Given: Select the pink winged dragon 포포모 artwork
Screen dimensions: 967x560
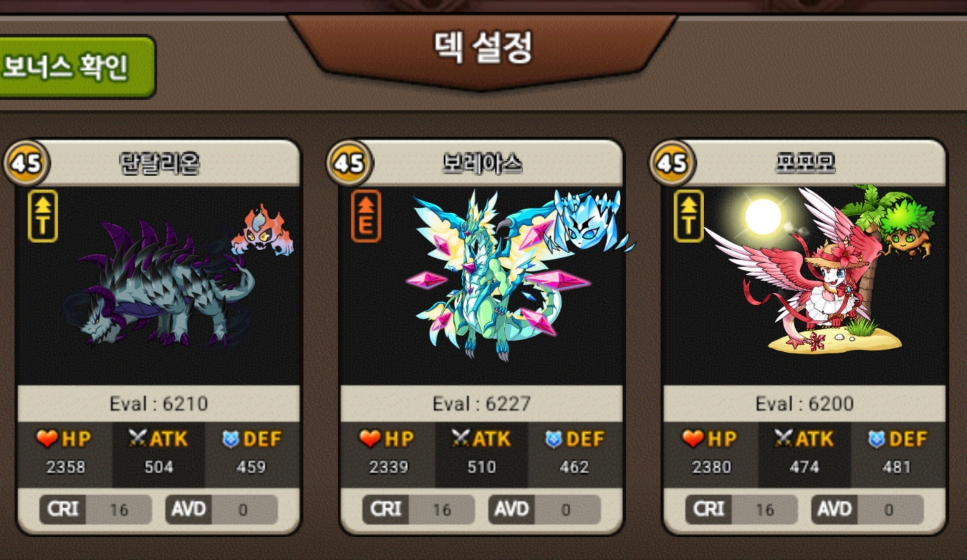Looking at the screenshot, I should 804,270.
